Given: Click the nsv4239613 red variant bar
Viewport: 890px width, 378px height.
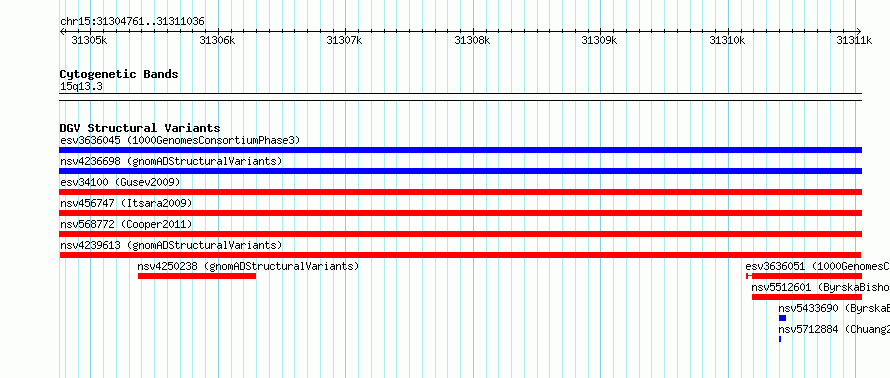Looking at the screenshot, I should [460, 255].
